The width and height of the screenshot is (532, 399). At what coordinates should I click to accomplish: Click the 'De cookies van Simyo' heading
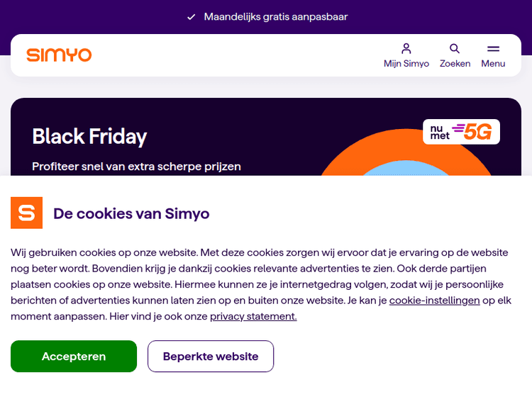tap(131, 213)
